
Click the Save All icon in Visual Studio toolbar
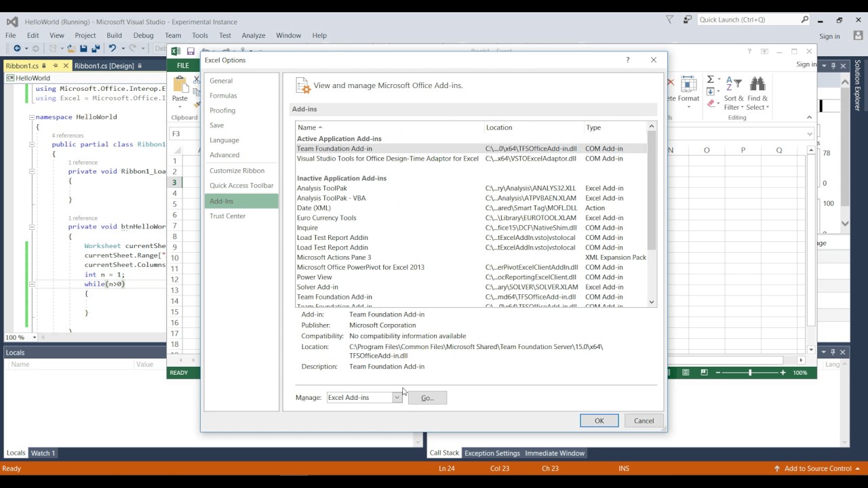click(x=96, y=48)
